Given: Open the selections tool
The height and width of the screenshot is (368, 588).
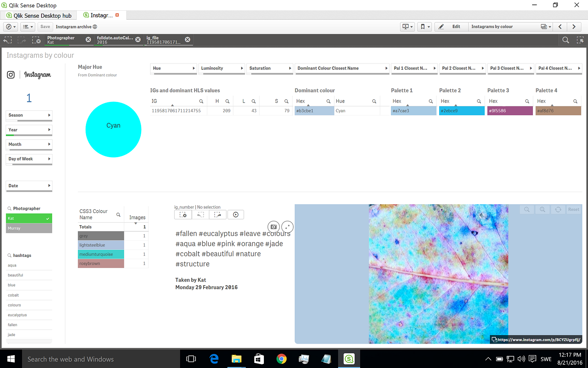Looking at the screenshot, I should click(580, 40).
